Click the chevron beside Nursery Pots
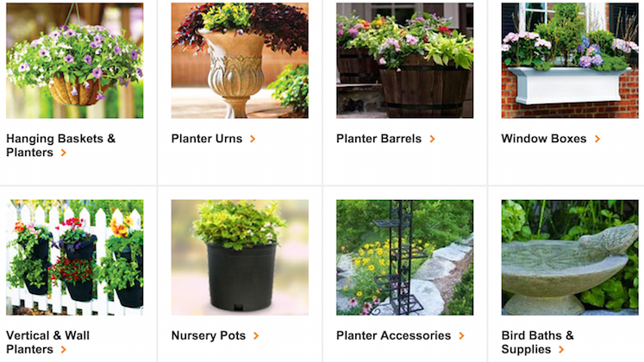 tap(256, 336)
